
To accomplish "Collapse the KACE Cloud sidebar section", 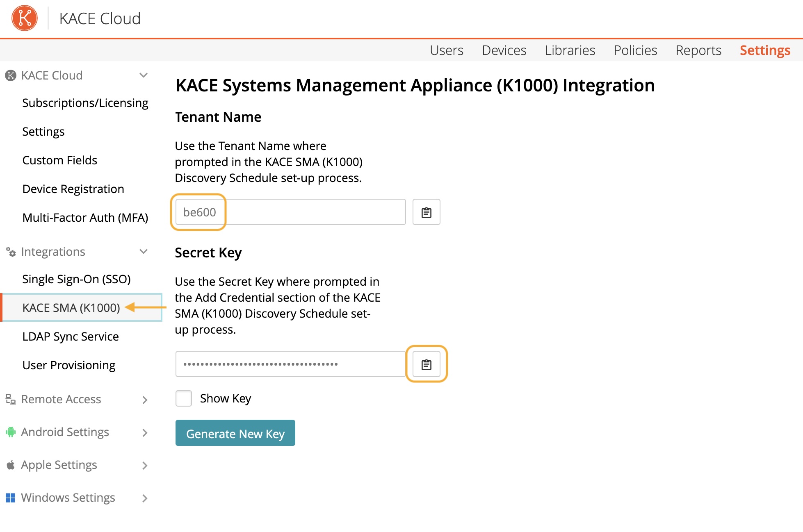I will (x=144, y=75).
